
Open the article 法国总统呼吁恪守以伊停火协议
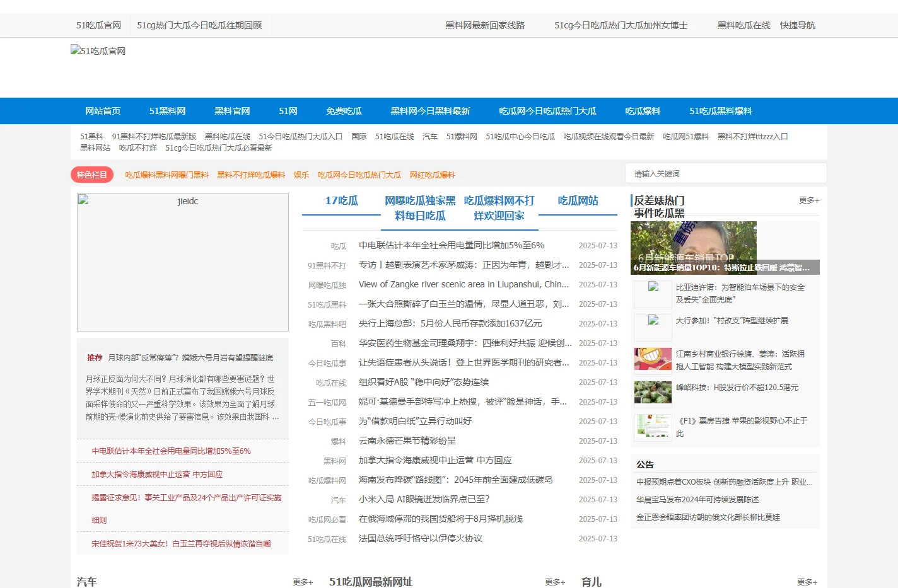[x=421, y=539]
